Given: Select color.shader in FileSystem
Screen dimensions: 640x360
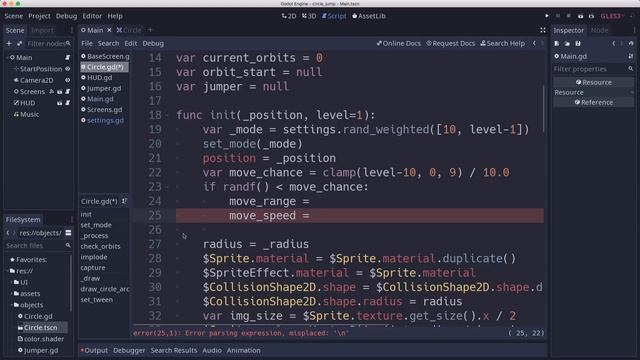Looking at the screenshot, I should coord(44,339).
